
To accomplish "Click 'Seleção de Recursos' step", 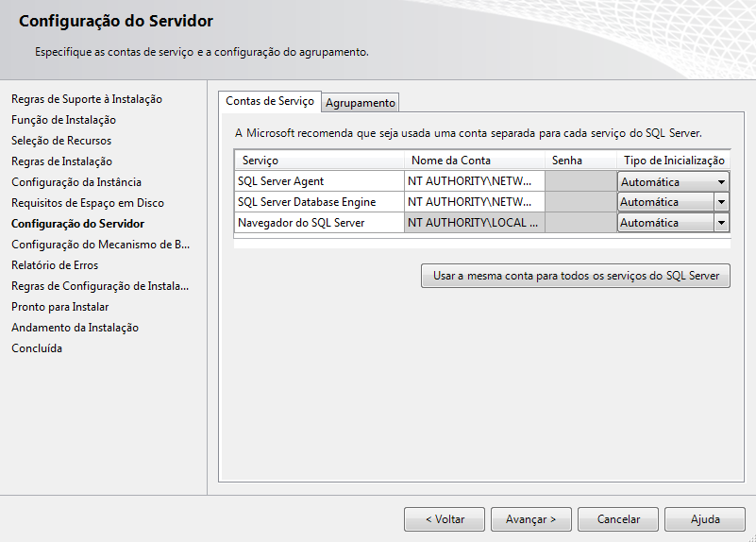I will tap(61, 141).
